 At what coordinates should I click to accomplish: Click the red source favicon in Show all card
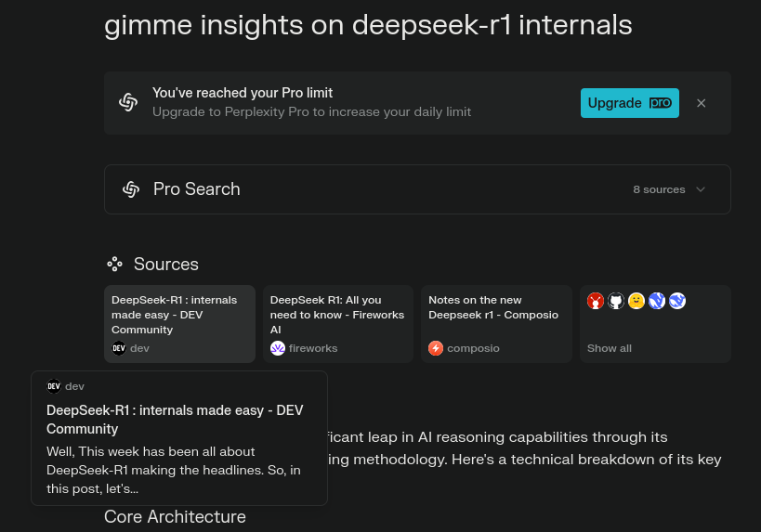click(596, 301)
